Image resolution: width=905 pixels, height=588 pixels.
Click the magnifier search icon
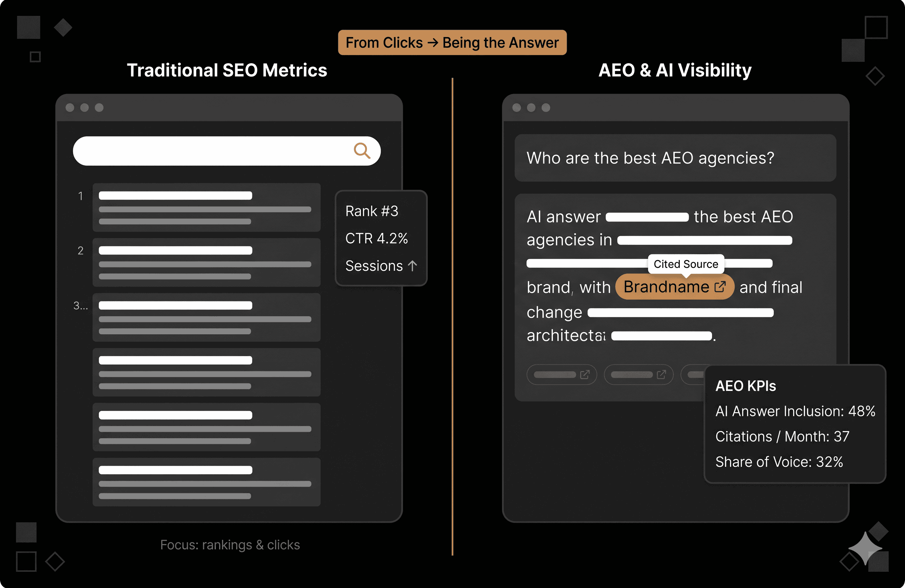362,151
